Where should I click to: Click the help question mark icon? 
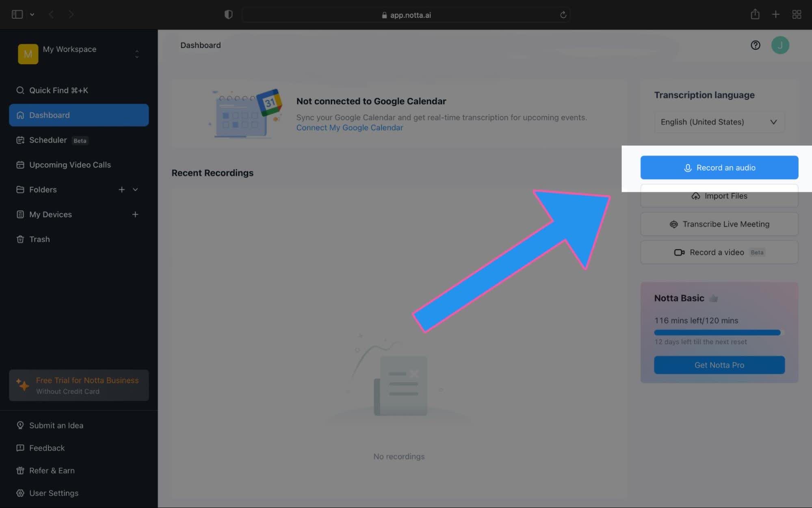pyautogui.click(x=755, y=45)
